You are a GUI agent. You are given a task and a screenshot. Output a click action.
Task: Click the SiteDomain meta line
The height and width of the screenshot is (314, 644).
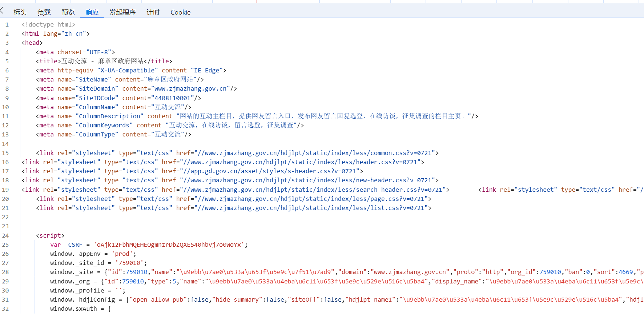(136, 88)
